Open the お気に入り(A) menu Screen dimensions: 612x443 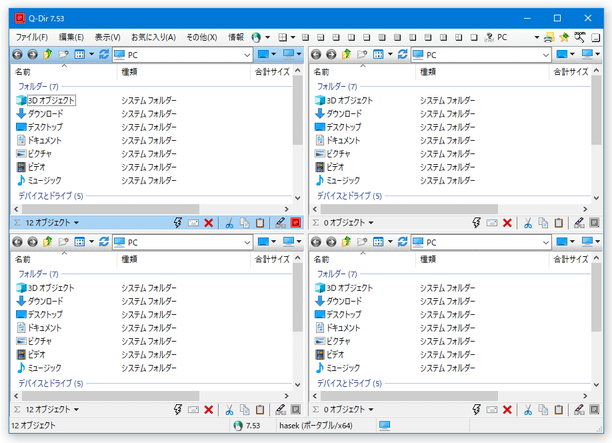(x=153, y=37)
